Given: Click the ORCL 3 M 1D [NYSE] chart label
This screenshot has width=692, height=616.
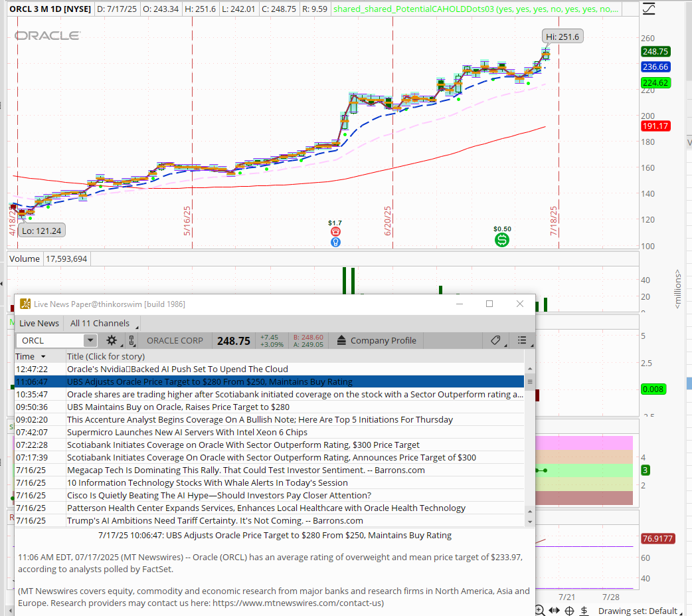Looking at the screenshot, I should (x=50, y=9).
